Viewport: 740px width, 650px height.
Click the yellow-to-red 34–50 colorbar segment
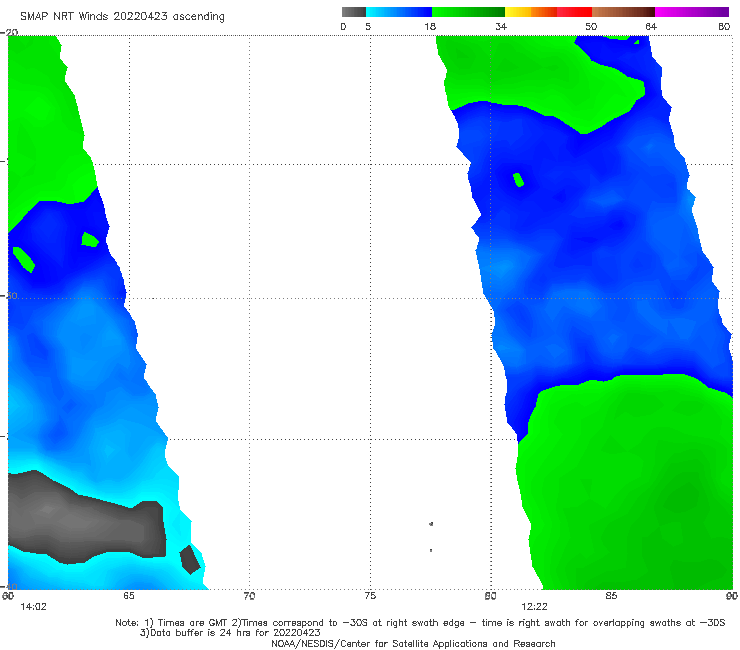tap(548, 12)
